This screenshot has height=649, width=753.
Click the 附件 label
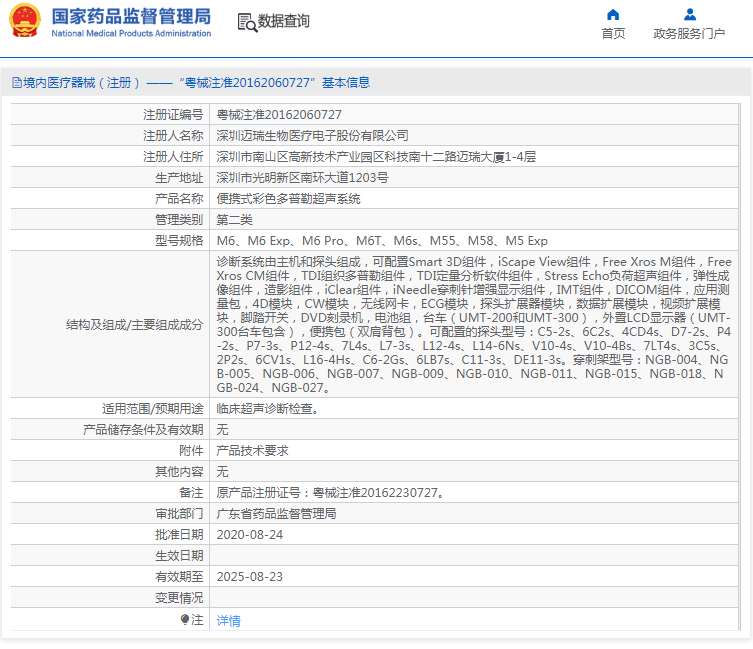coord(191,451)
